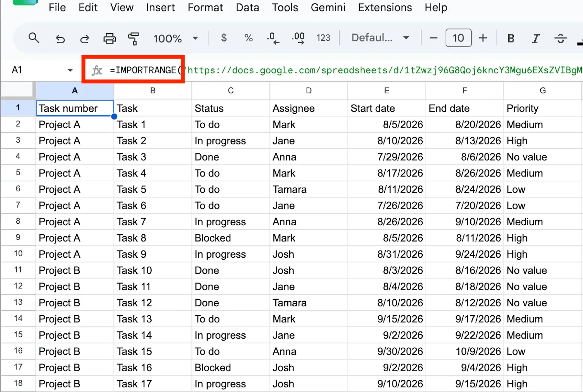Screen dimensions: 583x392
Task: Click the 'End date' header cell
Action: [465, 108]
